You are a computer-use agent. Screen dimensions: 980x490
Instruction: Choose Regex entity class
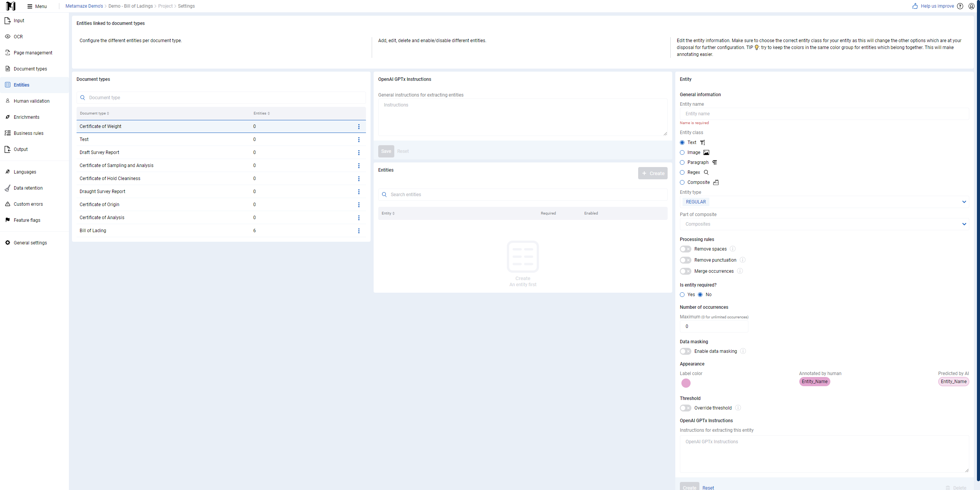click(x=682, y=172)
